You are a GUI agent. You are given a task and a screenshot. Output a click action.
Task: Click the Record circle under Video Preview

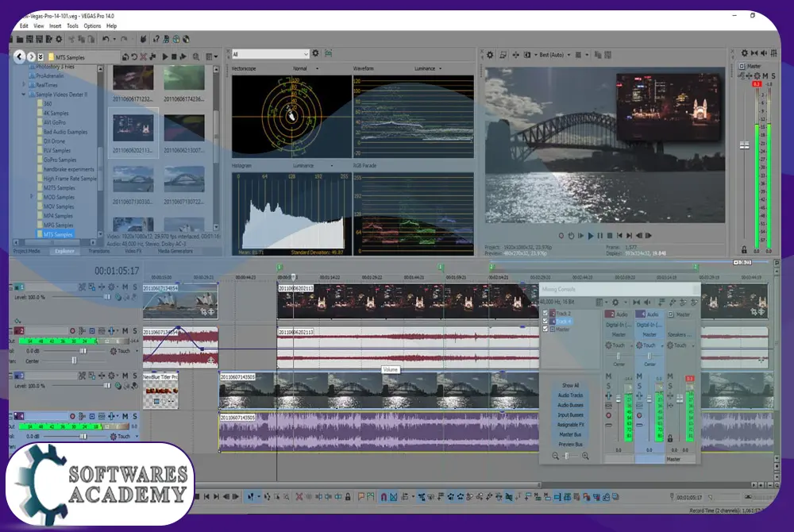point(561,236)
